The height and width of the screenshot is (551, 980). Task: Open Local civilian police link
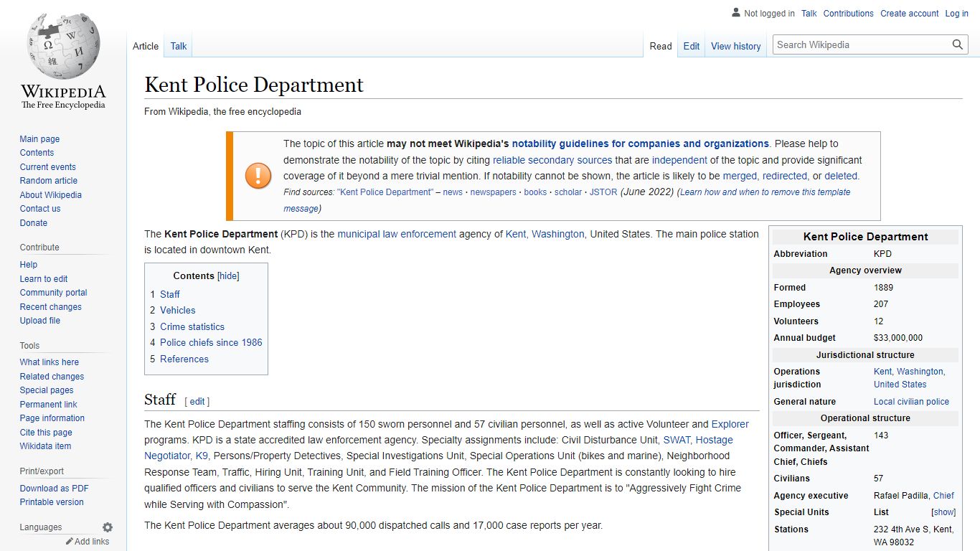coord(911,402)
